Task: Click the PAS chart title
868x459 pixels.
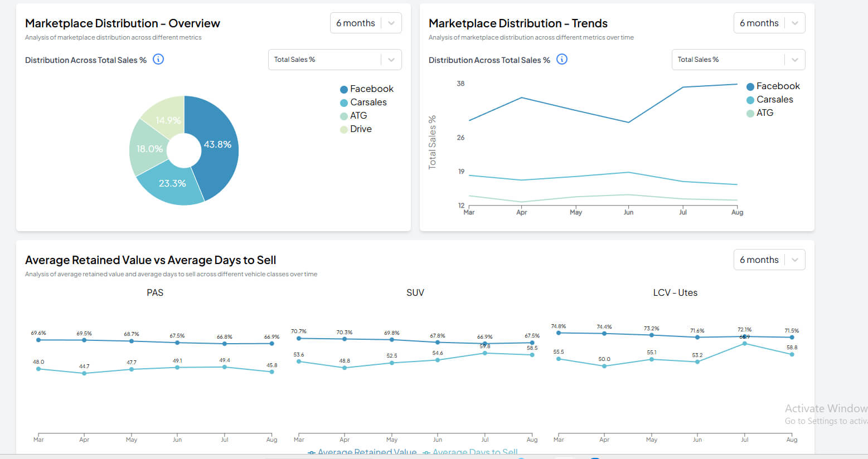Action: [155, 292]
